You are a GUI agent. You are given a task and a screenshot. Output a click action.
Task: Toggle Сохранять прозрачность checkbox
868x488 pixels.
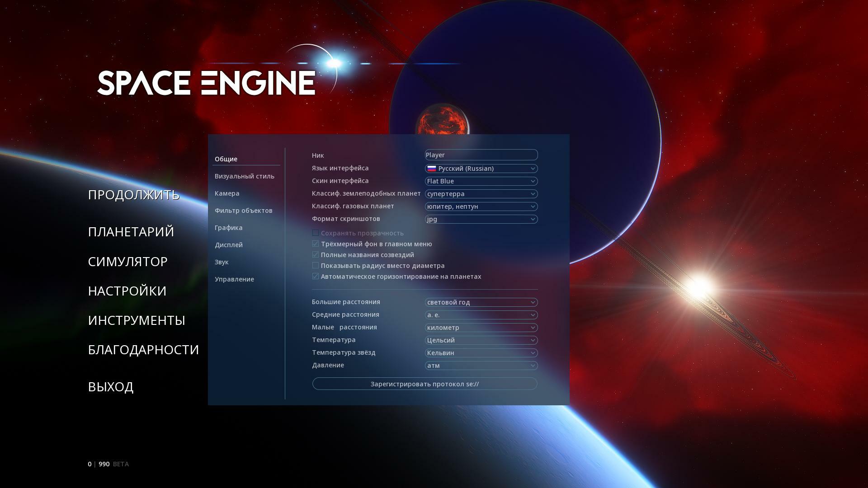coord(316,233)
